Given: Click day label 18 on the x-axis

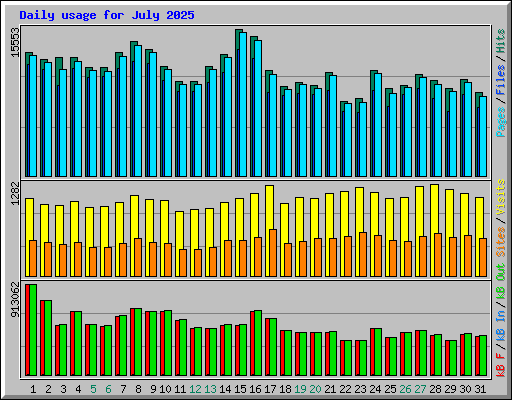Looking at the screenshot, I should [x=285, y=389].
